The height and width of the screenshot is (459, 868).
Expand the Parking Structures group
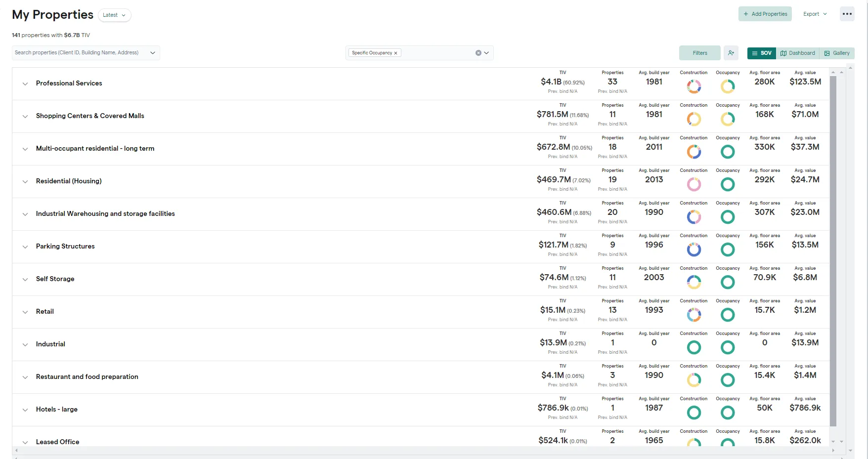pyautogui.click(x=25, y=247)
